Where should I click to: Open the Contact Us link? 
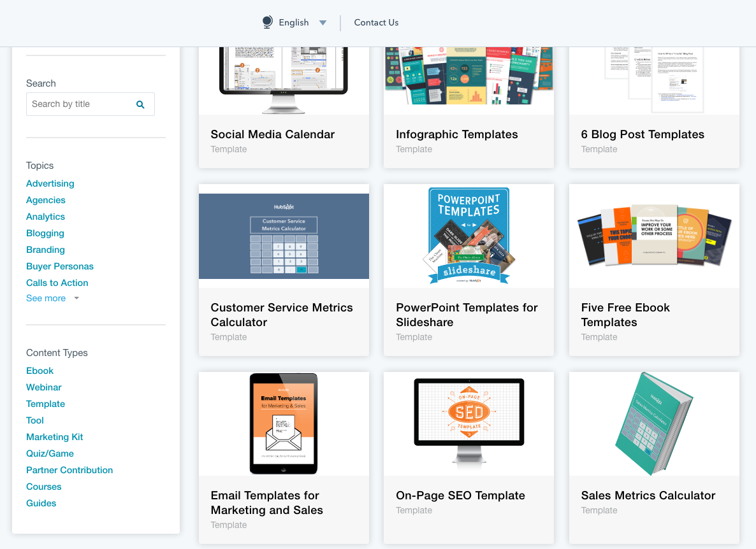(376, 22)
